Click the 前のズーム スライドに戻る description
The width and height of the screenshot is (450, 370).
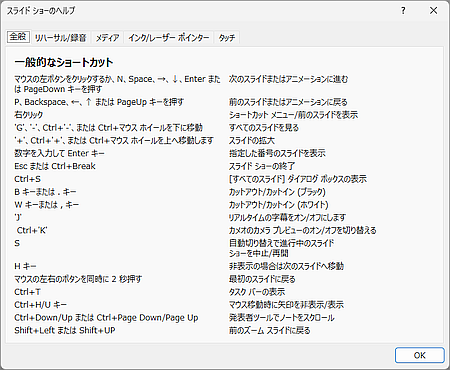(x=269, y=330)
